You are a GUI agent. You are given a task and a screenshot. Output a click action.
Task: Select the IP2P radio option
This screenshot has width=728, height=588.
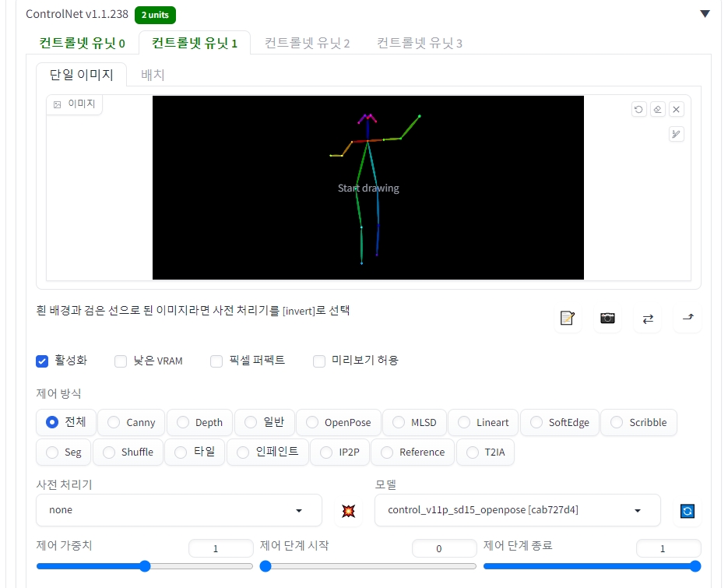[339, 452]
